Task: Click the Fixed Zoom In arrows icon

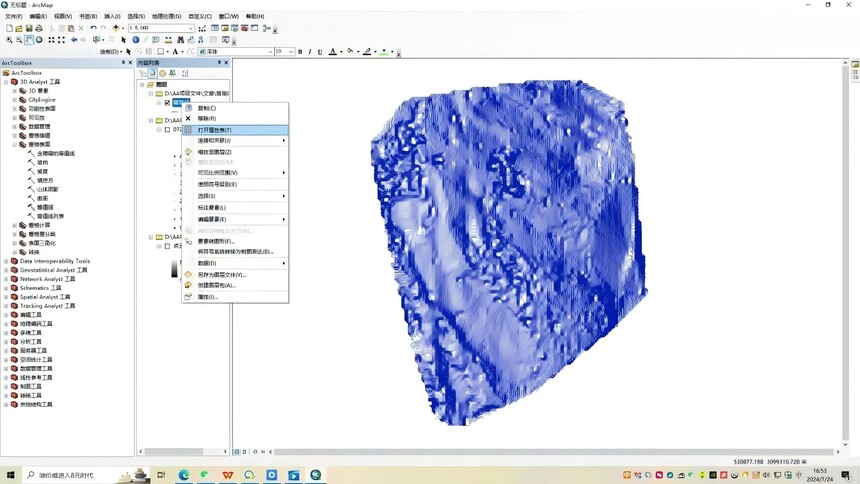Action: click(52, 40)
